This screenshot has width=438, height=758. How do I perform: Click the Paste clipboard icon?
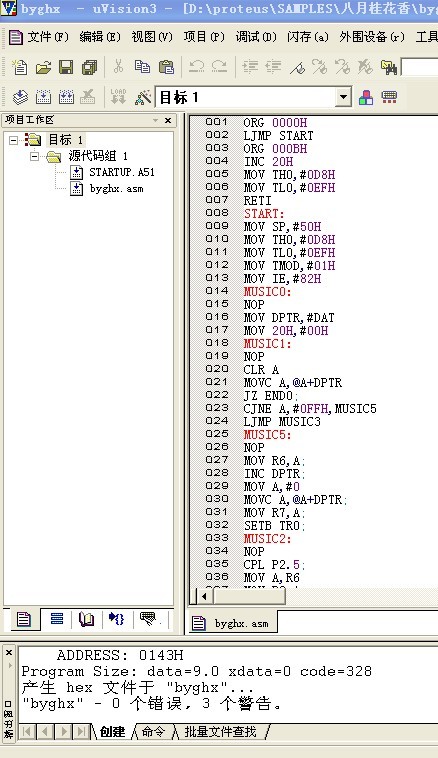point(166,67)
